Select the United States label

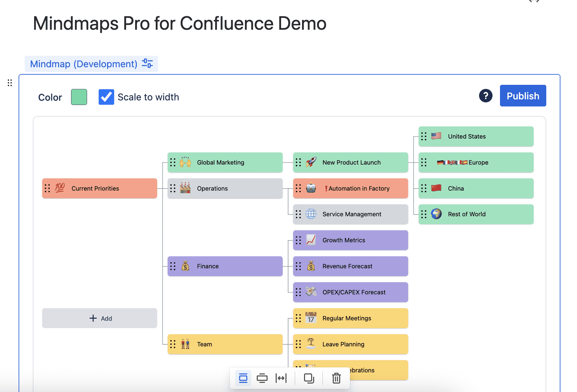pyautogui.click(x=467, y=137)
